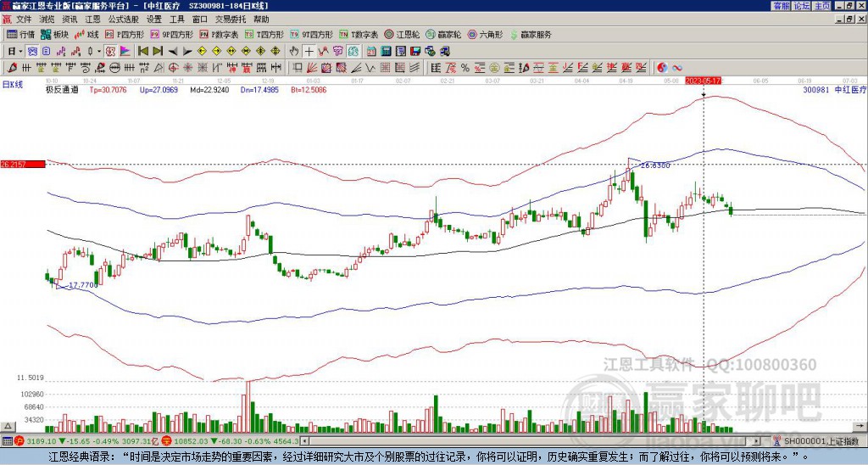Click the 客服 customer service button

781,6
